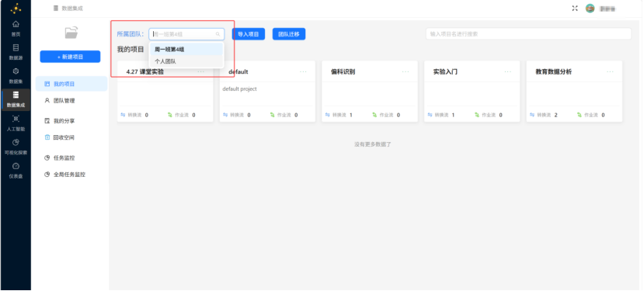
Task: Open the 教育数据分析 project card
Action: [574, 92]
